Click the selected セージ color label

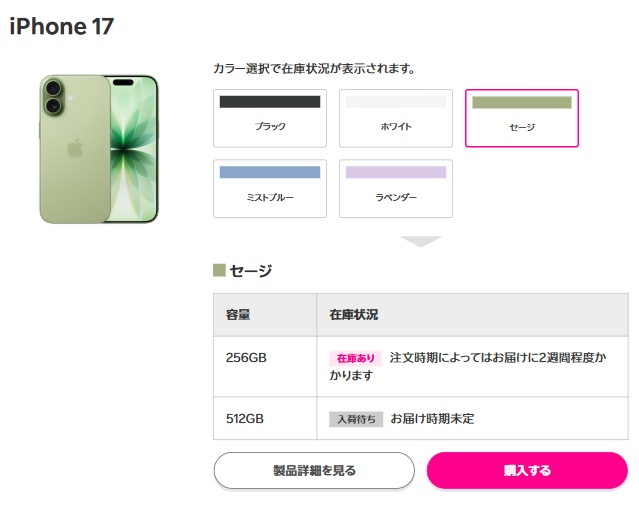[522, 127]
